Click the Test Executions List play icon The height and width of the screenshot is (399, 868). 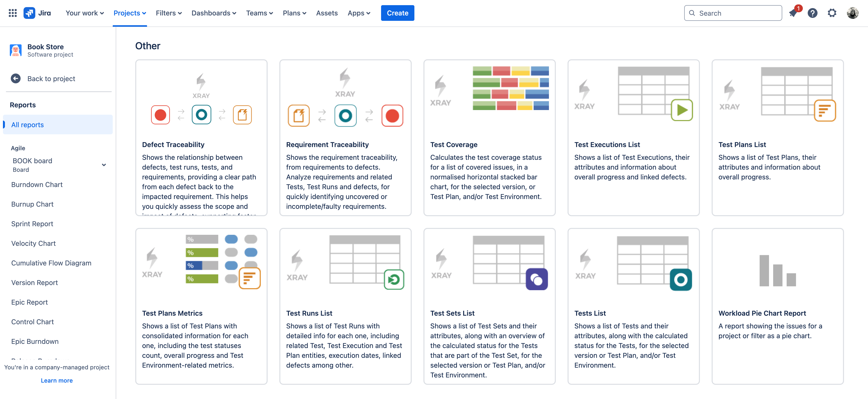tap(682, 110)
